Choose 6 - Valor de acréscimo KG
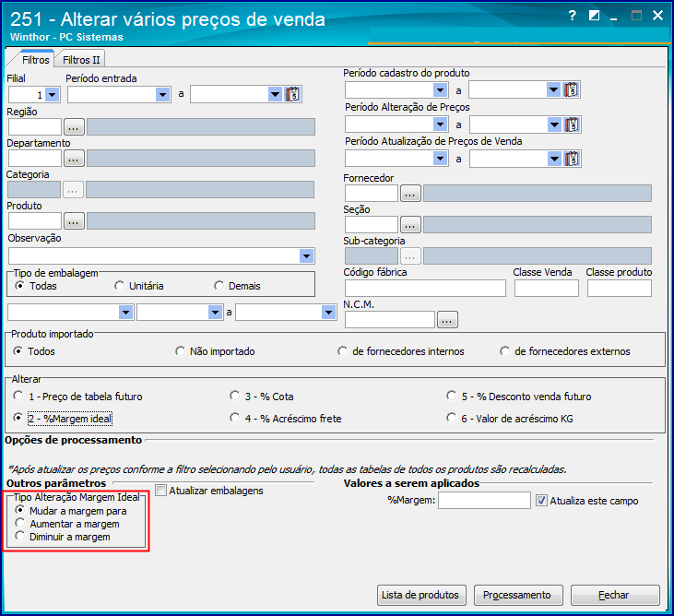Viewport: 674px width, 616px height. click(x=452, y=418)
